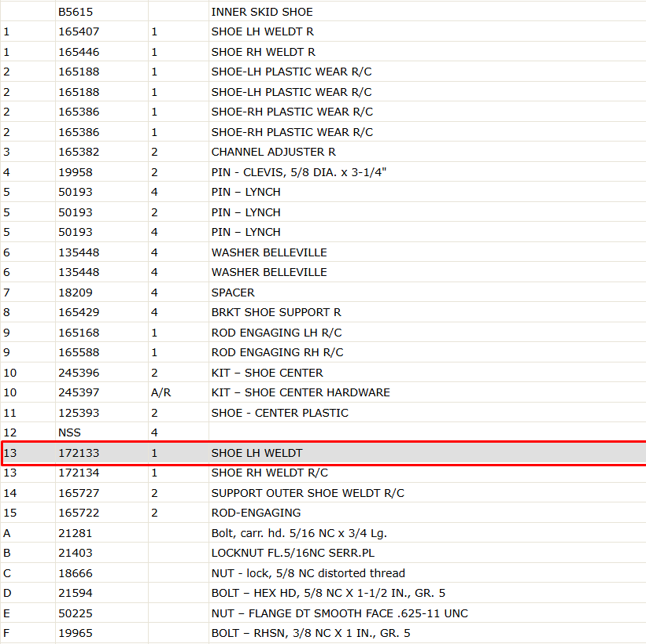Select the ROD ENGAGING RH R/C row

(x=323, y=352)
